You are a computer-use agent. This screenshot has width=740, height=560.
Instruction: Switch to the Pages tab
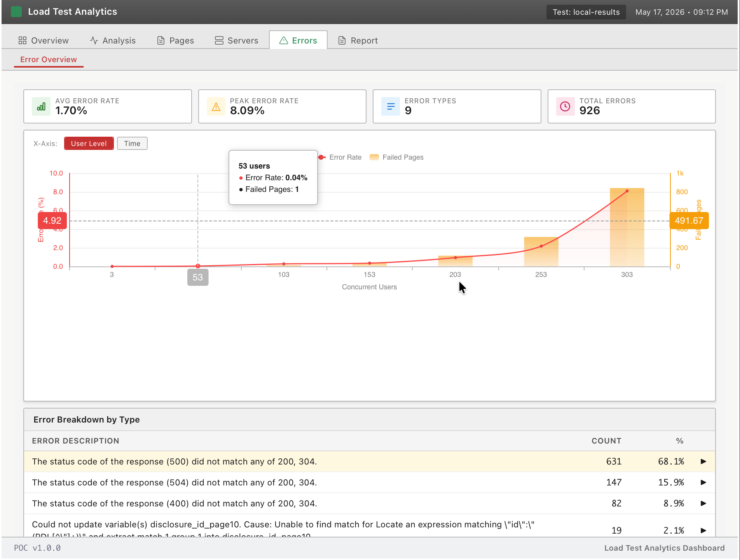tap(175, 40)
